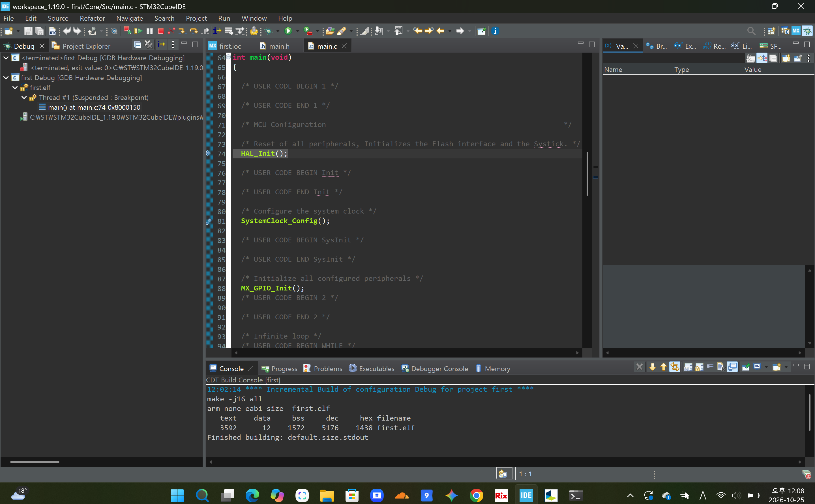The width and height of the screenshot is (815, 504).
Task: Click the green Run launch button
Action: click(288, 31)
